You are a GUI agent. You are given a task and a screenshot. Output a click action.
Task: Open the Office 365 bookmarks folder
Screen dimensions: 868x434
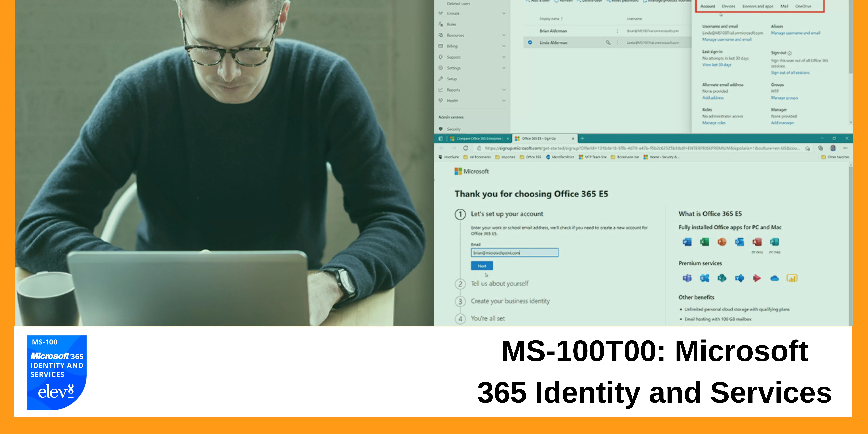click(x=530, y=157)
